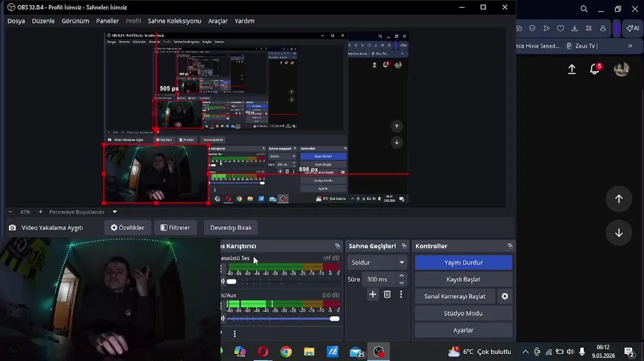Open the volume tray icon
The image size is (644, 361).
[x=570, y=352]
